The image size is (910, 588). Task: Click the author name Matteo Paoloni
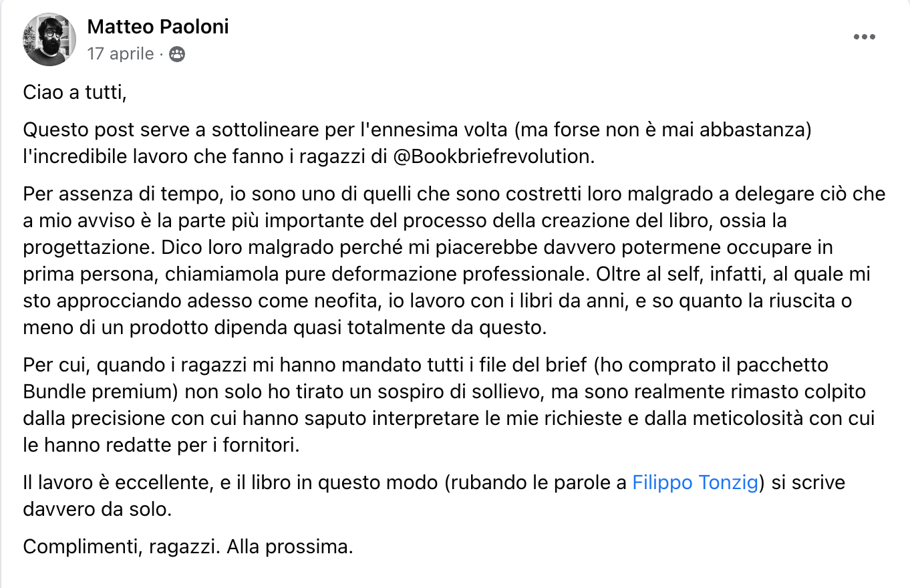coord(158,26)
